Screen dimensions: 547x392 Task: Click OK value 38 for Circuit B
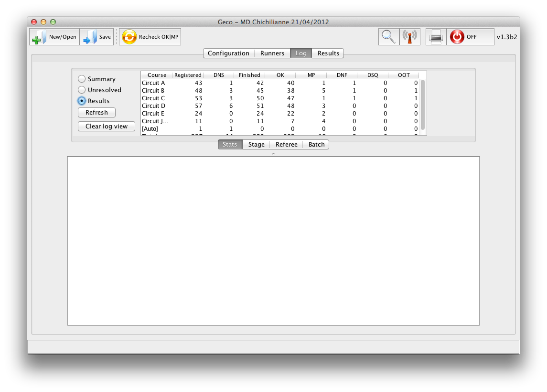(290, 91)
